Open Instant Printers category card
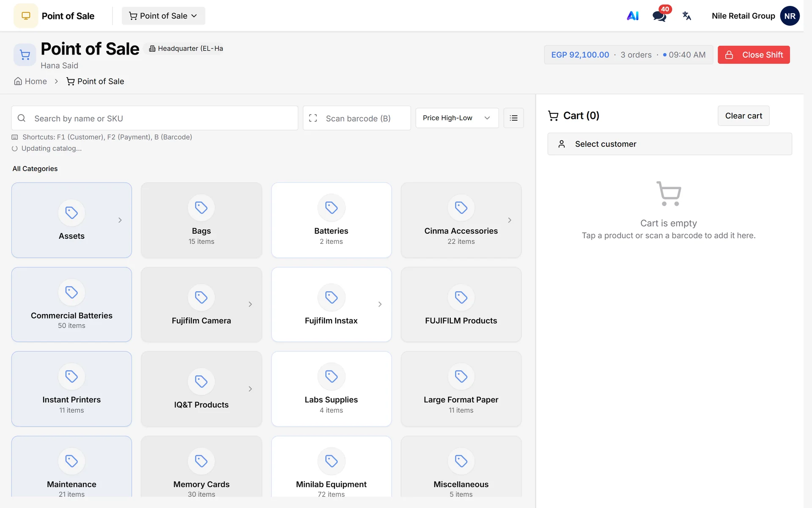812x508 pixels. (71, 389)
